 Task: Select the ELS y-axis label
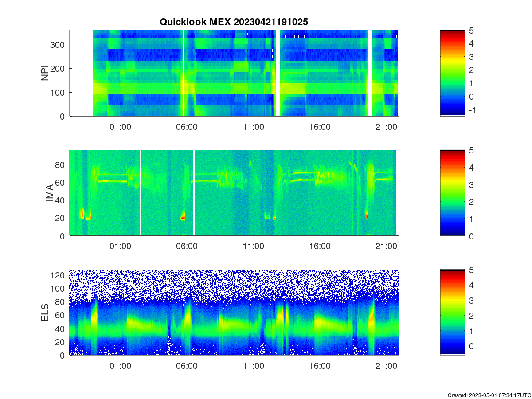[45, 313]
